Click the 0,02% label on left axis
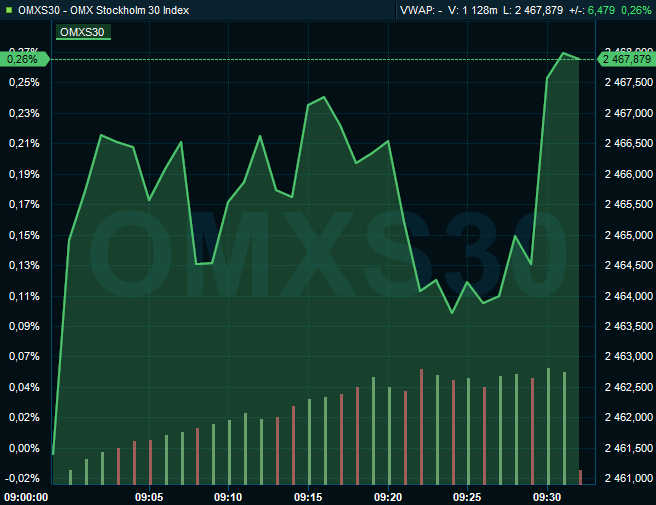 [x=24, y=418]
